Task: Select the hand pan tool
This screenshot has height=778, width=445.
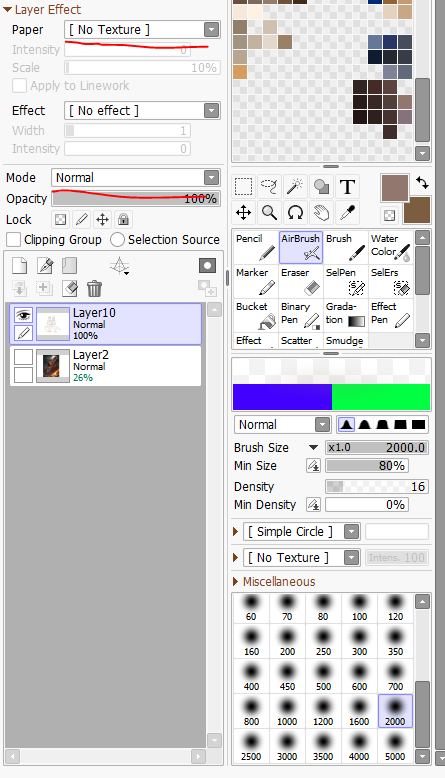Action: point(321,213)
